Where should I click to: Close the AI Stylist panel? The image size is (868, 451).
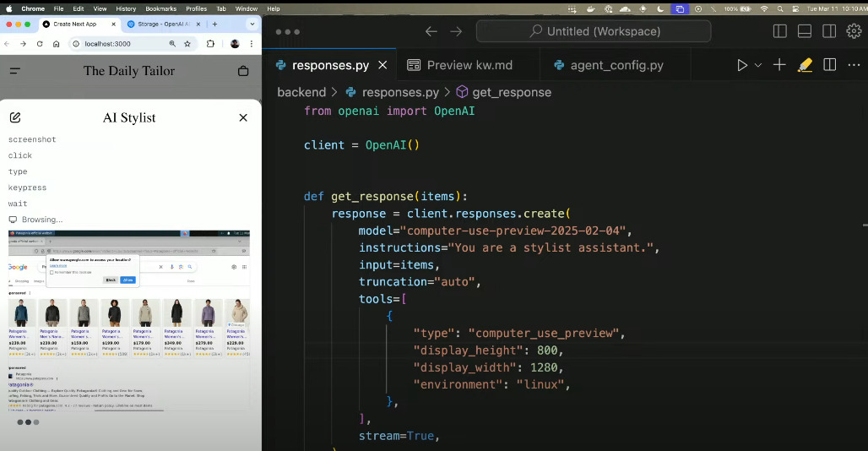point(243,117)
